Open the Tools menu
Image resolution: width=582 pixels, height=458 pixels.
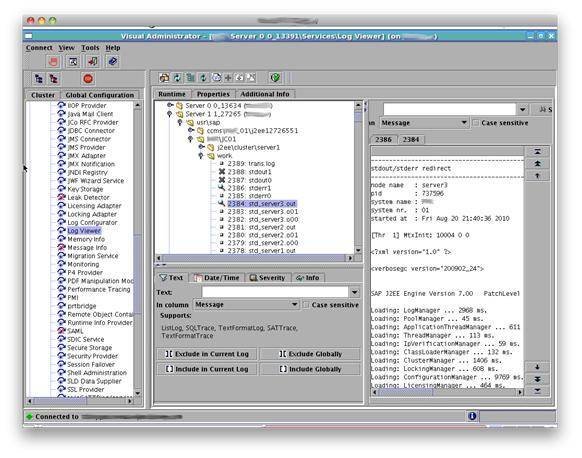[90, 48]
